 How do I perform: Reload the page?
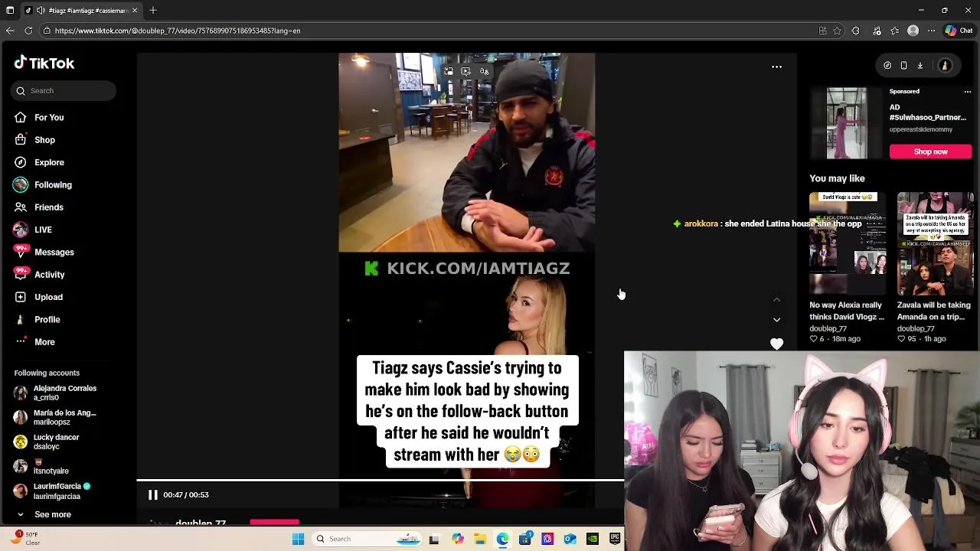pyautogui.click(x=28, y=31)
